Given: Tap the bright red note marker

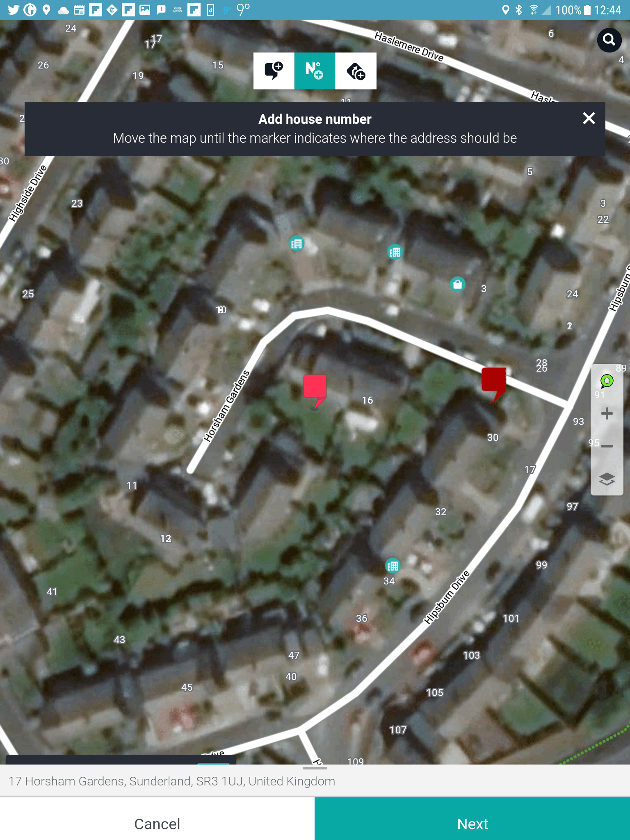Looking at the screenshot, I should point(315,390).
